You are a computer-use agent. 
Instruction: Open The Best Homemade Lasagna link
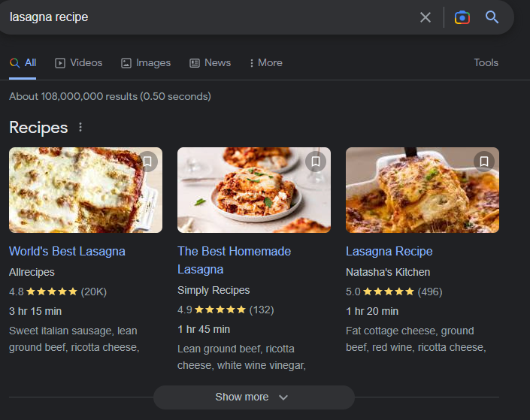pos(234,261)
